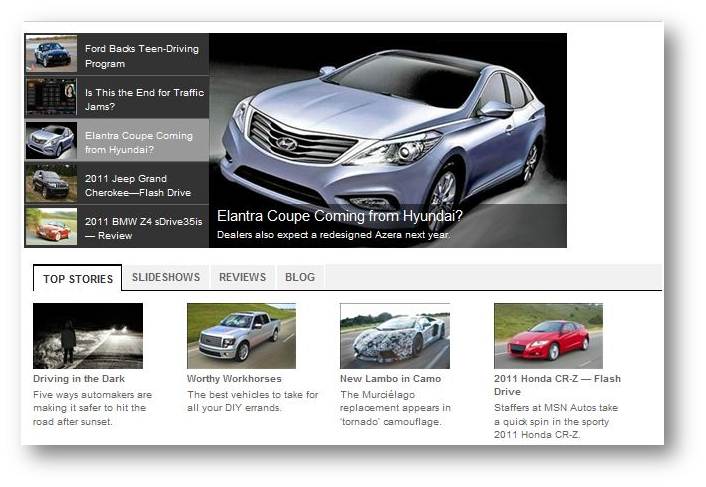Click 'Five ways automakers are making it safer' description
Image resolution: width=706 pixels, height=487 pixels.
point(92,408)
